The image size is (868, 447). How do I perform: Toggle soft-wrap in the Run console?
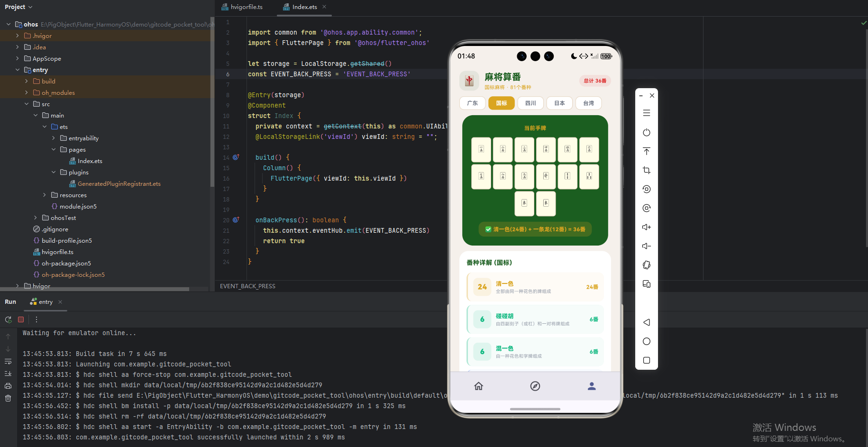tap(8, 361)
